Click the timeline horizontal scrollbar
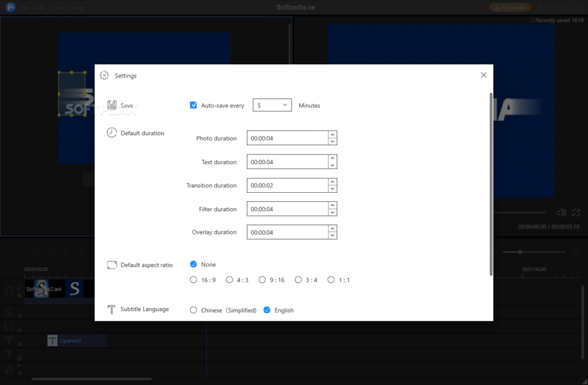 pyautogui.click(x=91, y=379)
